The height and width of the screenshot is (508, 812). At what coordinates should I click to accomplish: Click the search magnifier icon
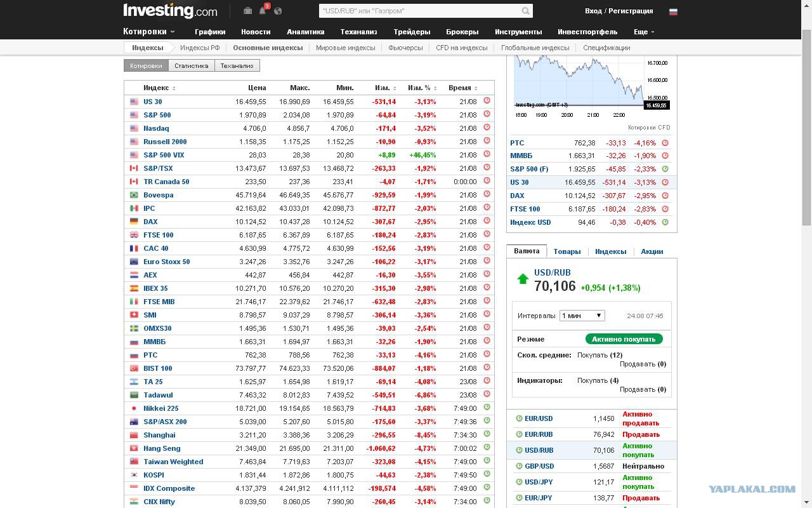(x=525, y=11)
